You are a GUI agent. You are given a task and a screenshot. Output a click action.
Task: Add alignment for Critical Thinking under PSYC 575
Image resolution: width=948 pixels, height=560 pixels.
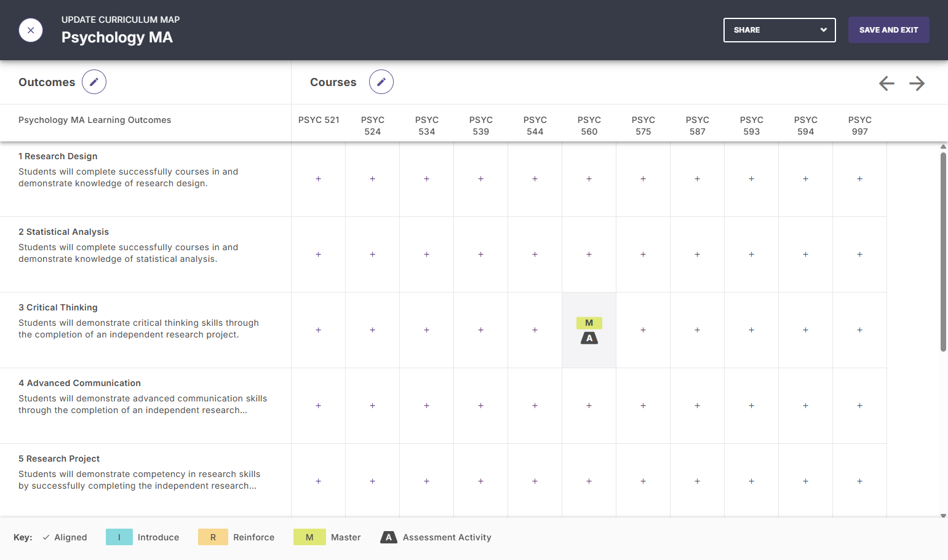point(643,330)
